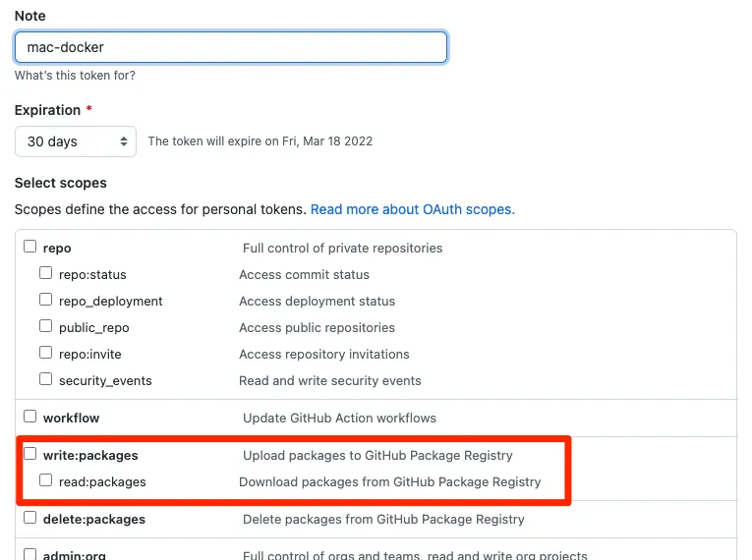Screen dimensions: 752x560
Task: Click the 'What's this token for?' hint
Action: click(75, 76)
